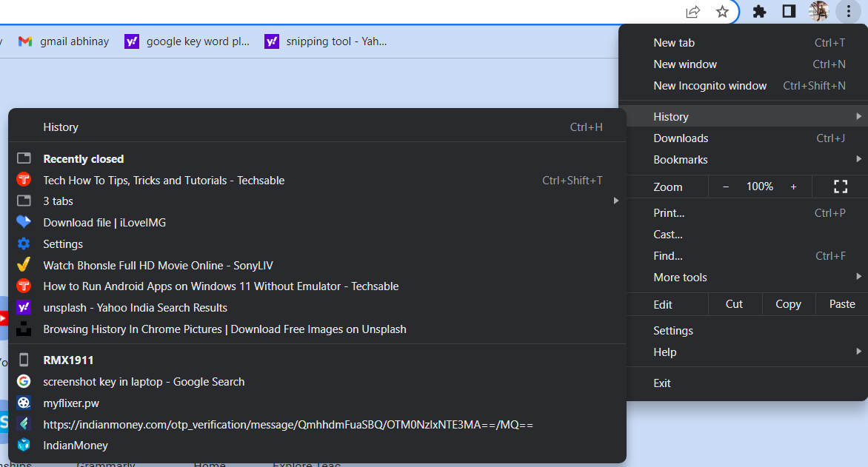The image size is (868, 467).
Task: Open screenshot key in laptop - Google Search
Action: 317,382
